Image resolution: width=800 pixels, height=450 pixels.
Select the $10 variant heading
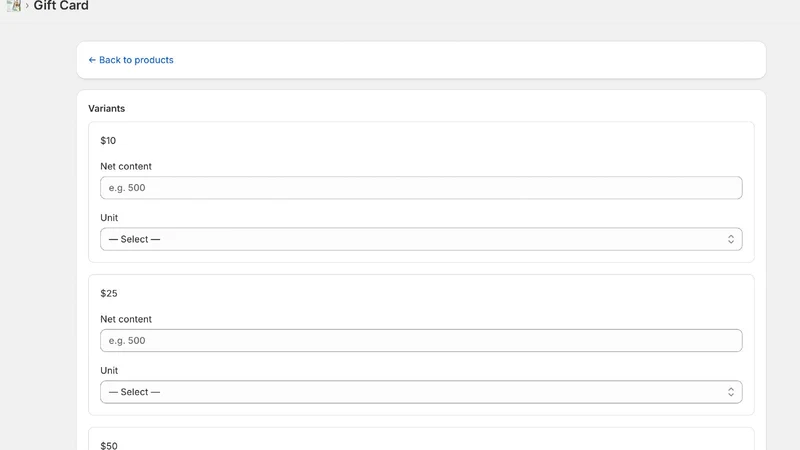point(108,141)
